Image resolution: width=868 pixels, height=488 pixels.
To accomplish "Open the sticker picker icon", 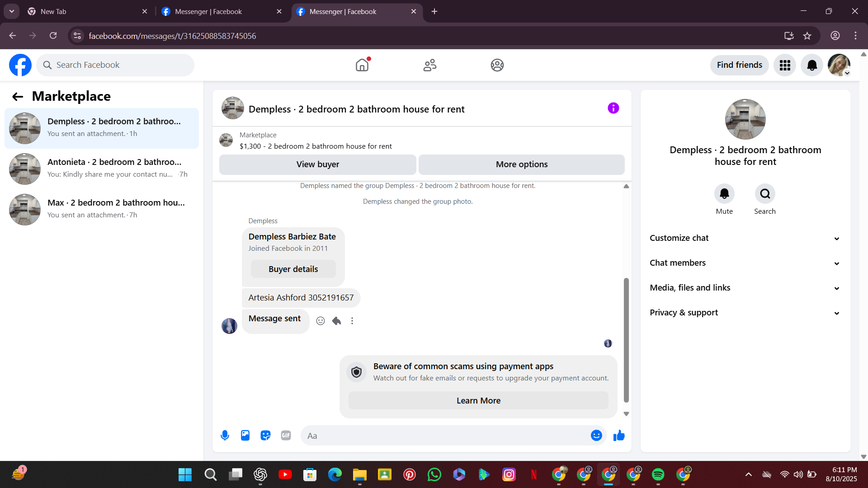I will pyautogui.click(x=265, y=436).
